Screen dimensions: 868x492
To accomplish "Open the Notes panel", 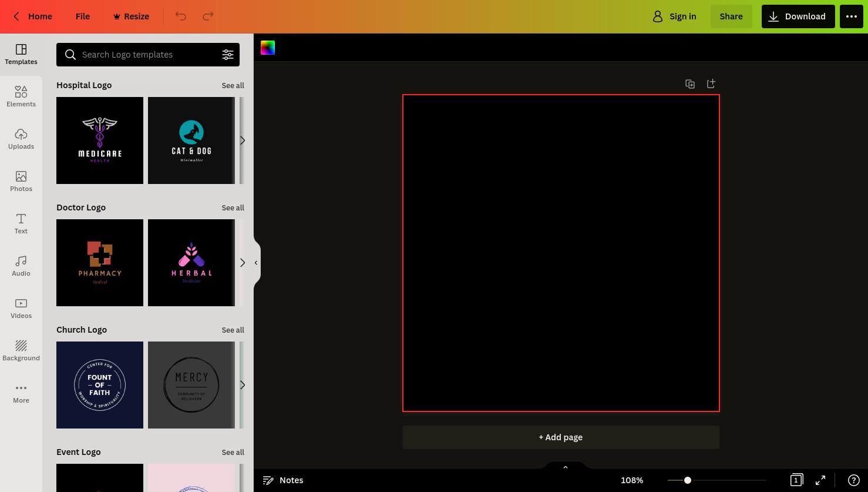I will (283, 480).
